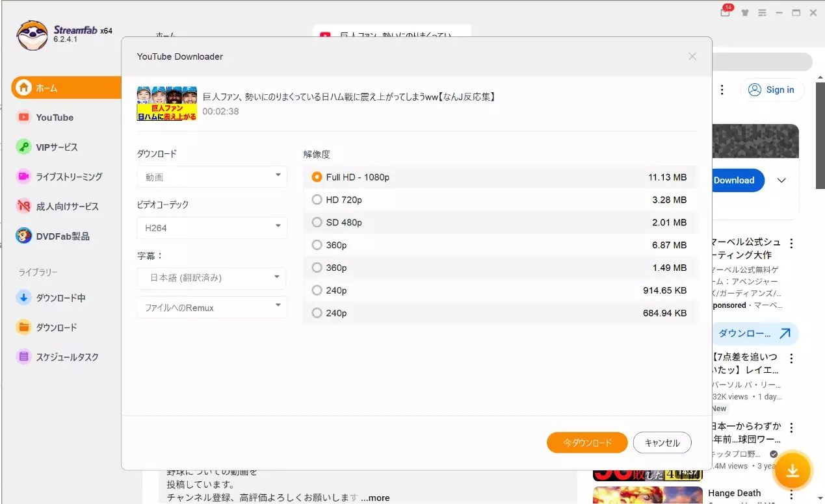
Task: Open the options menu for Hange Death video
Action: click(791, 494)
